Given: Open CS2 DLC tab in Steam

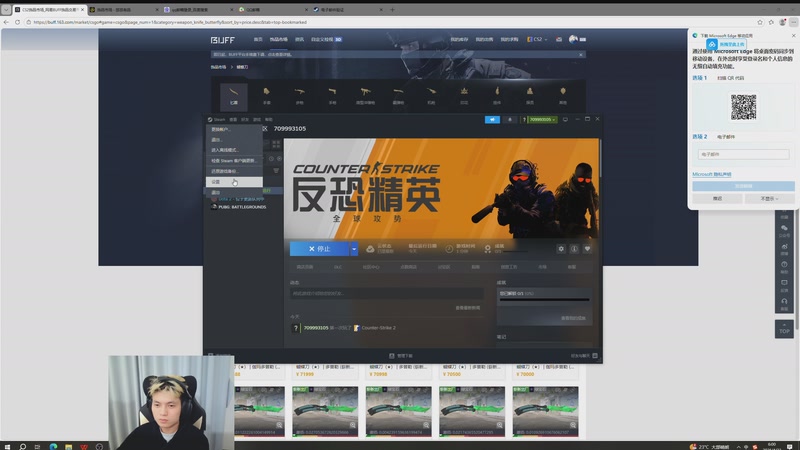Looking at the screenshot, I should [338, 267].
